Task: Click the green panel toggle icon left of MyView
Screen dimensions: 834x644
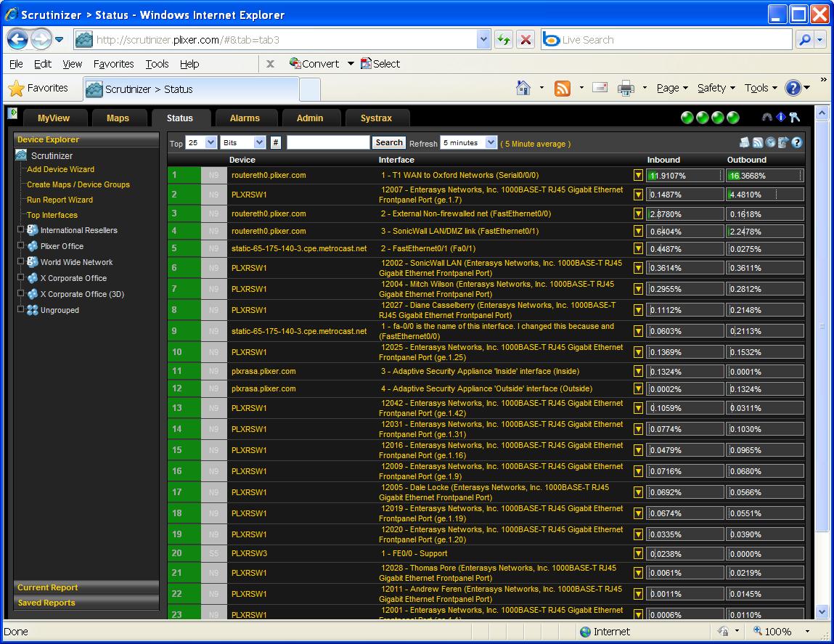Action: (x=13, y=113)
